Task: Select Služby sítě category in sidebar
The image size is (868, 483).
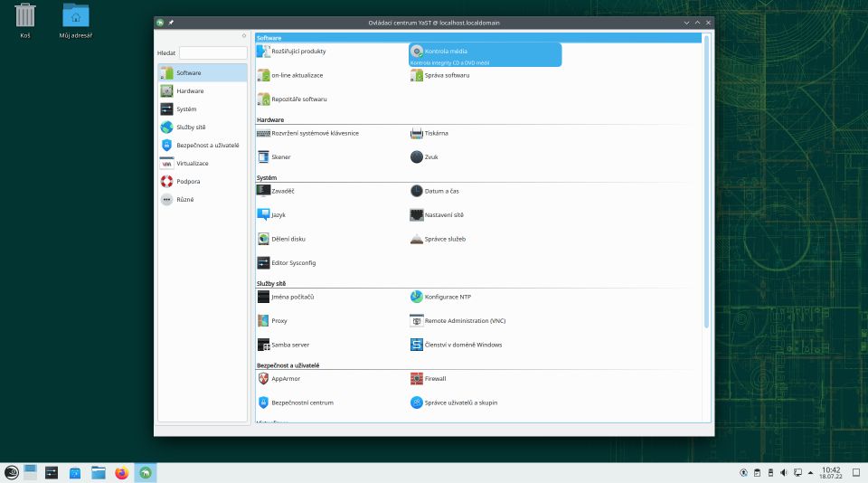Action: click(x=203, y=128)
